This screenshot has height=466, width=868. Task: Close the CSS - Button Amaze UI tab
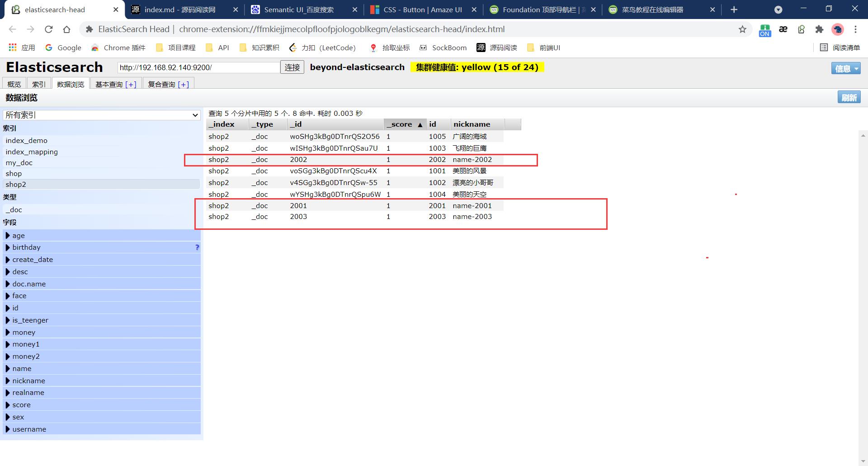(x=474, y=10)
